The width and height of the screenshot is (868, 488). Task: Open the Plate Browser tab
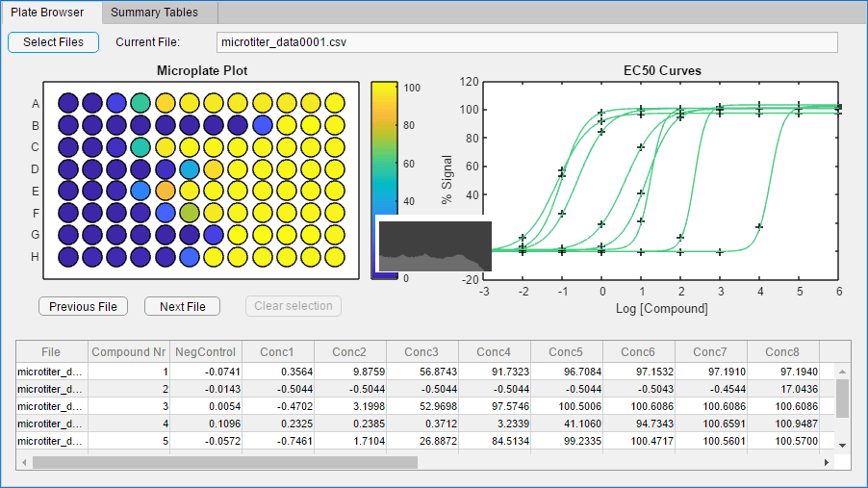tap(47, 13)
